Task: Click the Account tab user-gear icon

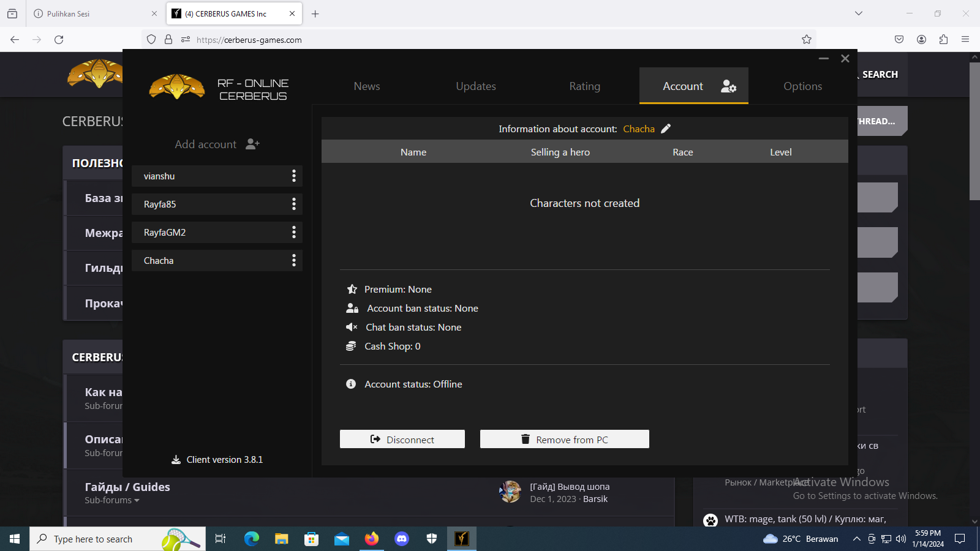Action: (728, 86)
